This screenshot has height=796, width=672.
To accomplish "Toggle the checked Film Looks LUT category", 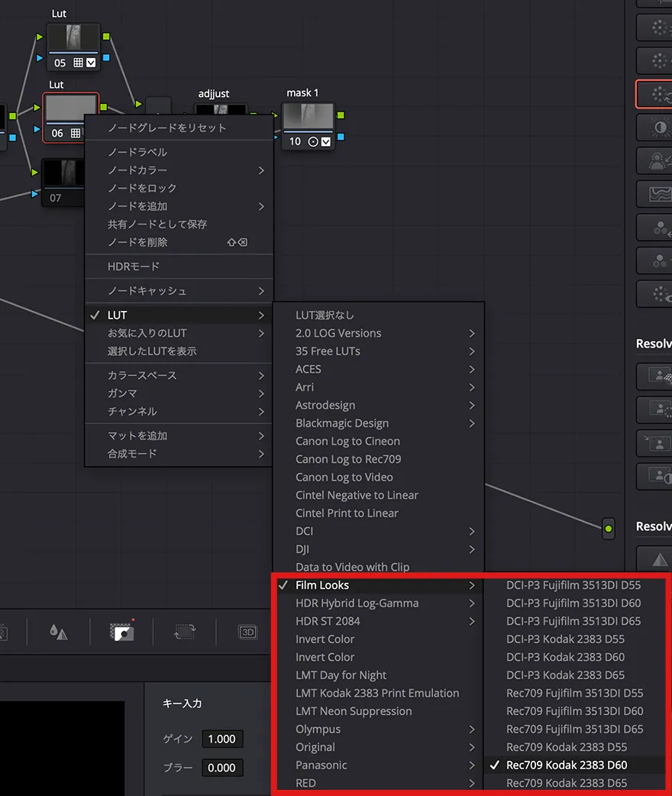I will 322,585.
